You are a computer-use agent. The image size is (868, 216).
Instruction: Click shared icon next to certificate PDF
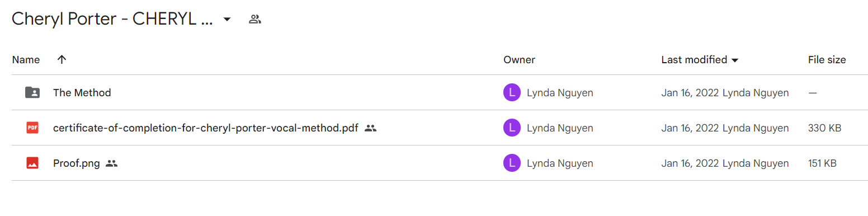pyautogui.click(x=370, y=128)
